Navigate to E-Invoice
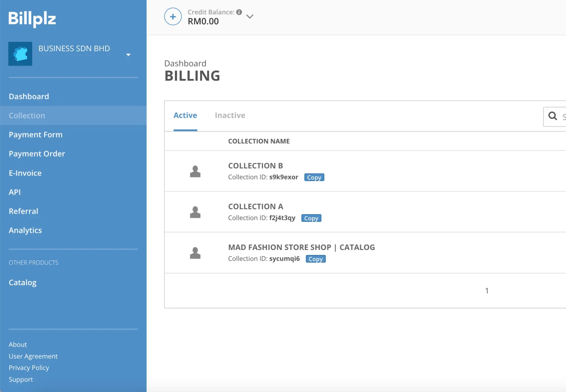The image size is (566, 392). [25, 173]
